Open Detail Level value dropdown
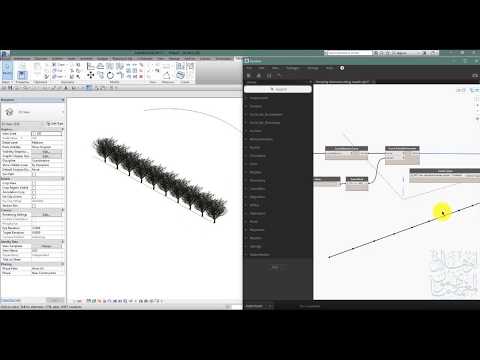The image size is (480, 360). 47,143
